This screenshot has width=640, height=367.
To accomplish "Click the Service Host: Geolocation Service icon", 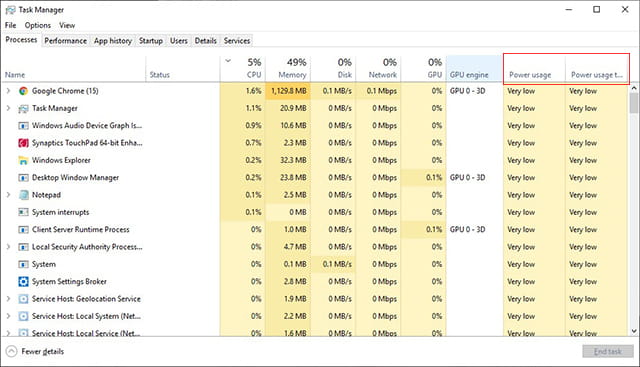I will 23,299.
